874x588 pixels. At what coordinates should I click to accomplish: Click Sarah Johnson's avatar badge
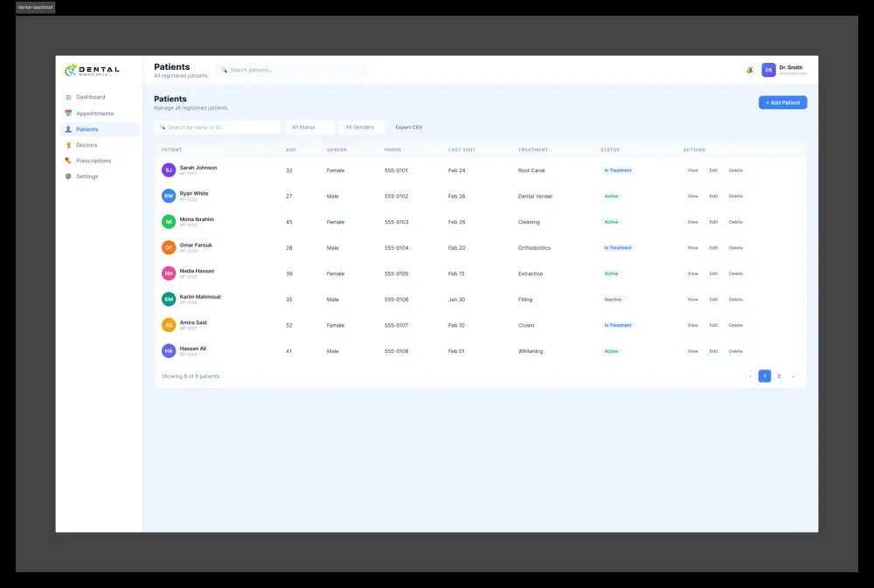tap(169, 169)
